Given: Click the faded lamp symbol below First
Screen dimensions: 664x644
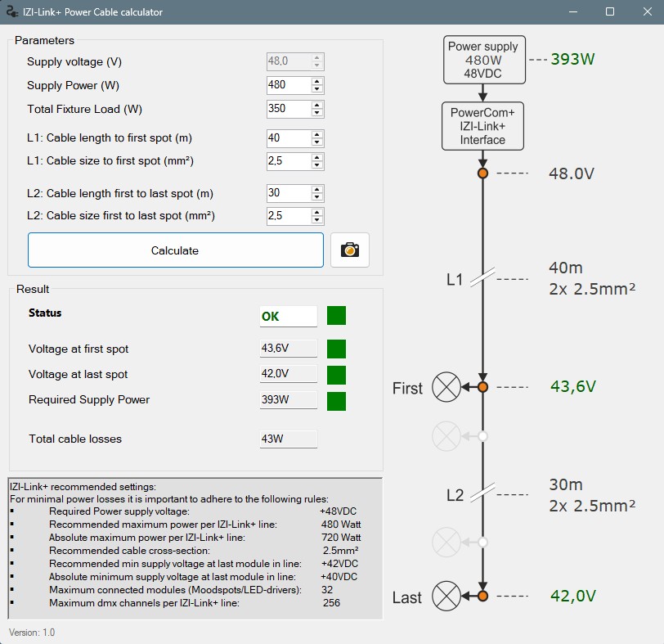Looking at the screenshot, I should pyautogui.click(x=446, y=436).
